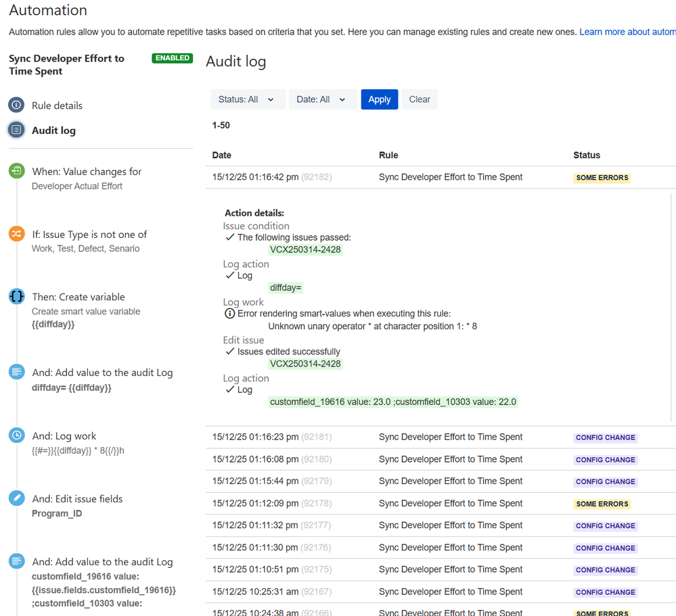Open the Date: All filter dropdown
This screenshot has width=676, height=616.
point(323,99)
